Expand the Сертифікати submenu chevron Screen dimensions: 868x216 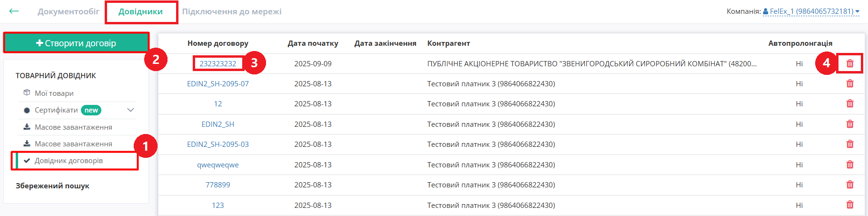[x=130, y=110]
